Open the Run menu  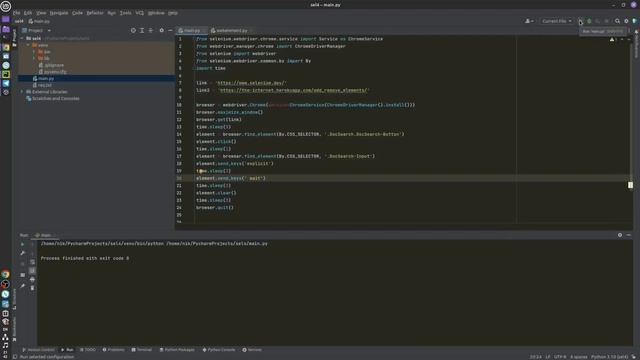tap(111, 13)
